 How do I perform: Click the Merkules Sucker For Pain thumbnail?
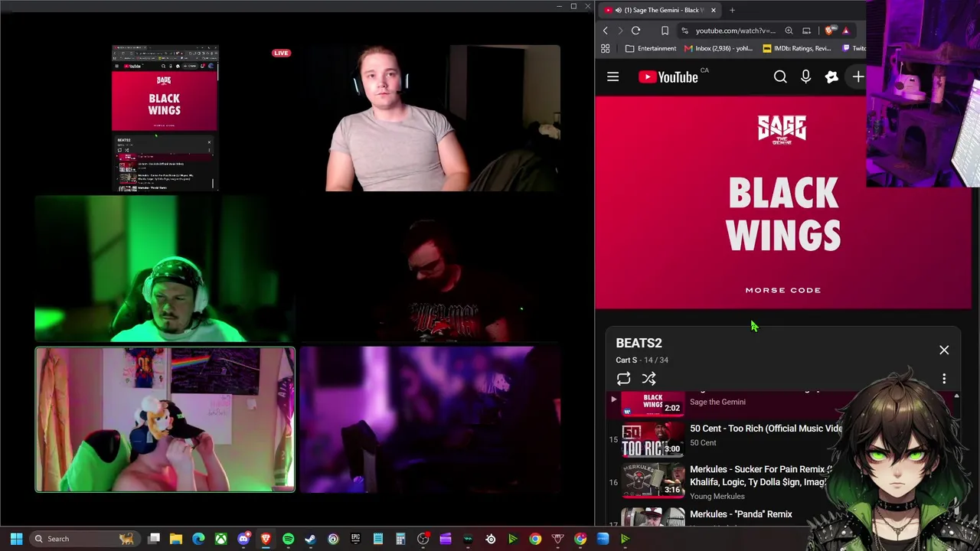pyautogui.click(x=653, y=481)
